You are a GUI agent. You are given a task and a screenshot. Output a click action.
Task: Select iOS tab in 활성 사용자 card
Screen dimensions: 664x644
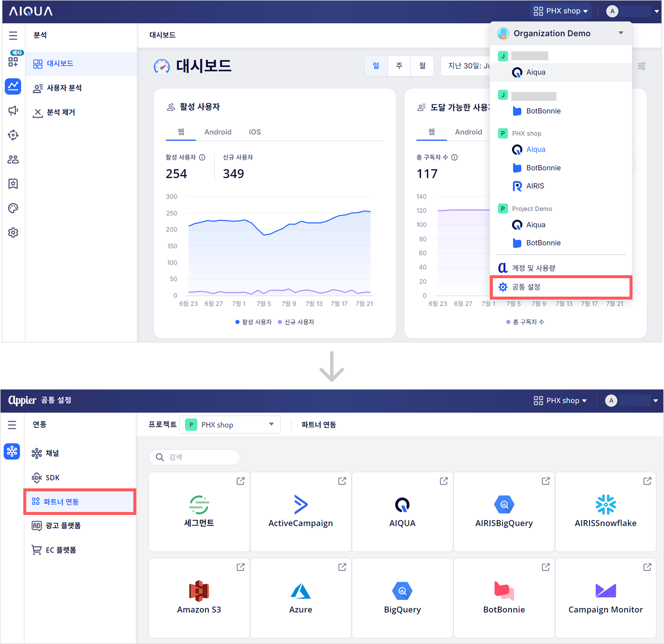[255, 132]
